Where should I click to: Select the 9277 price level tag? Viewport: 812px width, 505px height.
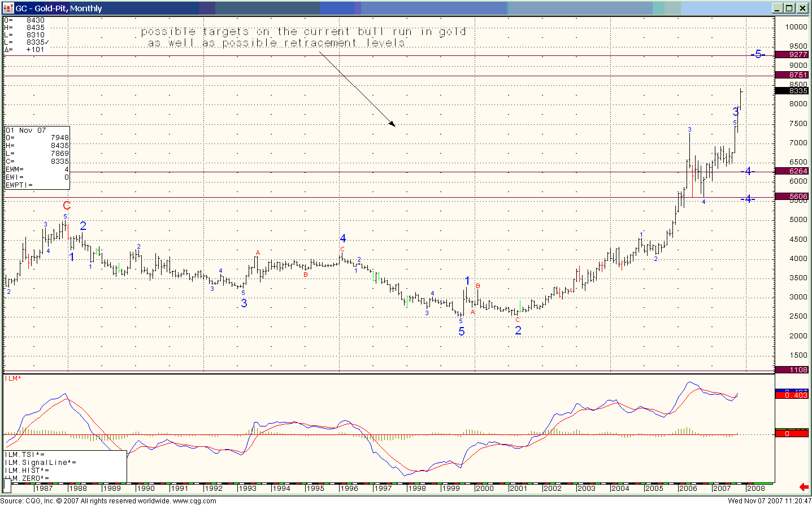click(x=792, y=55)
